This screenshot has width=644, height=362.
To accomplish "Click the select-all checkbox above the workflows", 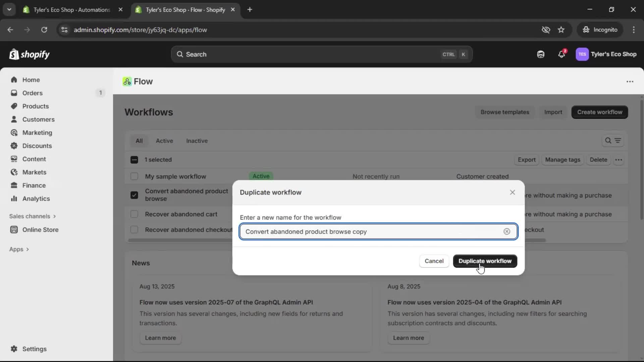I will point(134,160).
